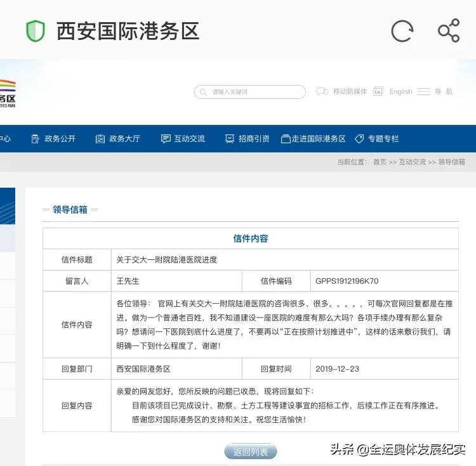
Task: Open the 互动交流 menu
Action: coord(189,139)
